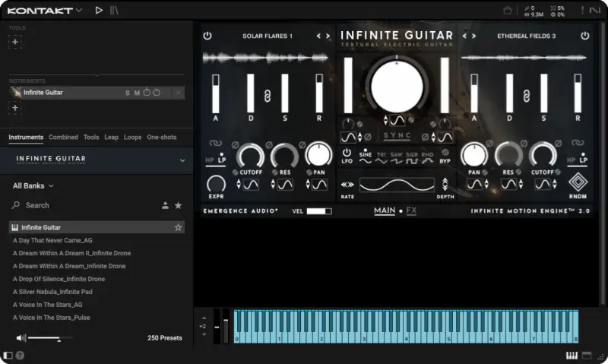This screenshot has height=364, width=608.
Task: Select the SAW LFO waveform icon
Action: [396, 161]
